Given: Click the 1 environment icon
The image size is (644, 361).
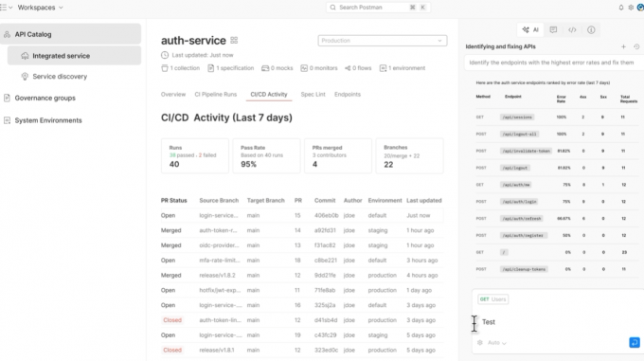Looking at the screenshot, I should coord(383,68).
